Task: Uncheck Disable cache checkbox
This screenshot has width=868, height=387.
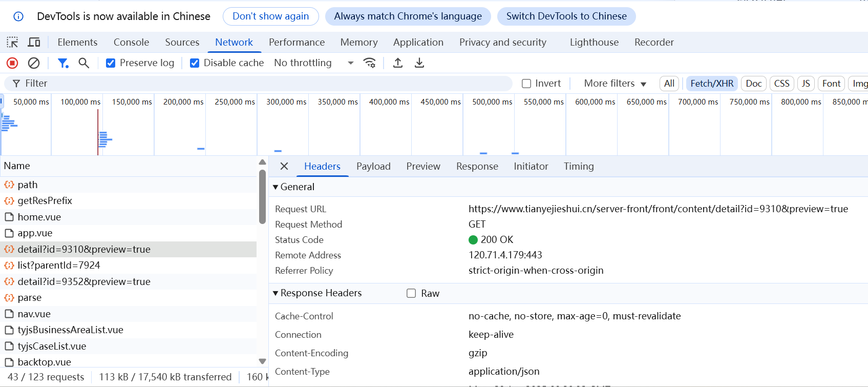Action: pyautogui.click(x=195, y=63)
